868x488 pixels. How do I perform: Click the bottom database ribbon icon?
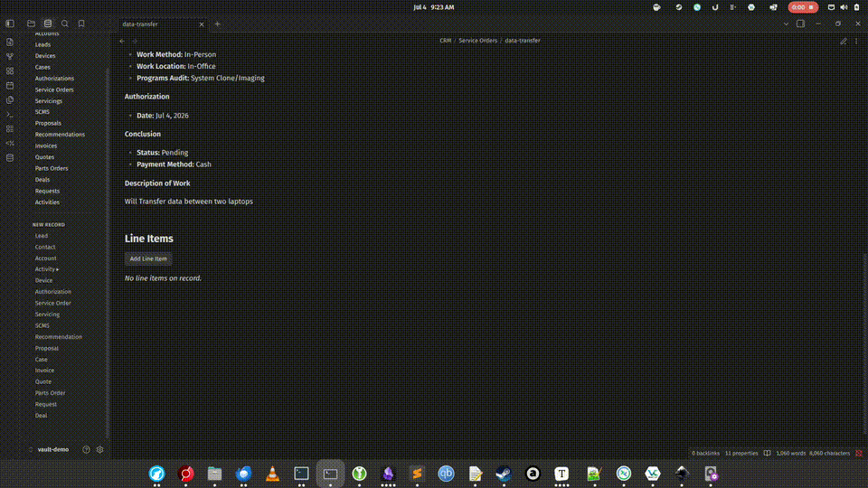[x=10, y=157]
